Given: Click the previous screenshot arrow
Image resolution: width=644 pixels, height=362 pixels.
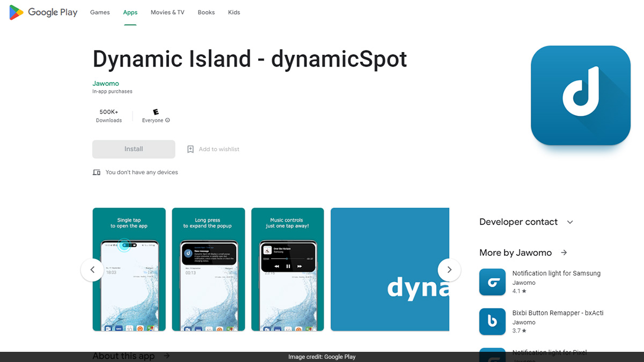Looking at the screenshot, I should point(92,270).
